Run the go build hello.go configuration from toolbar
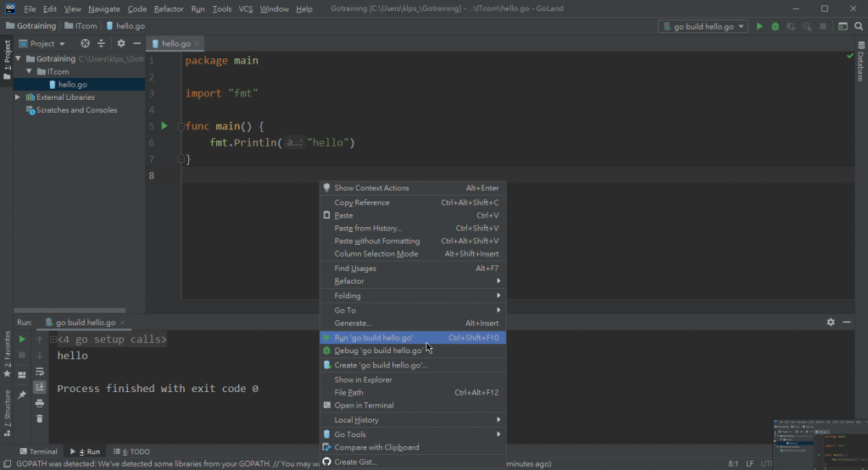Image resolution: width=868 pixels, height=470 pixels. click(759, 26)
